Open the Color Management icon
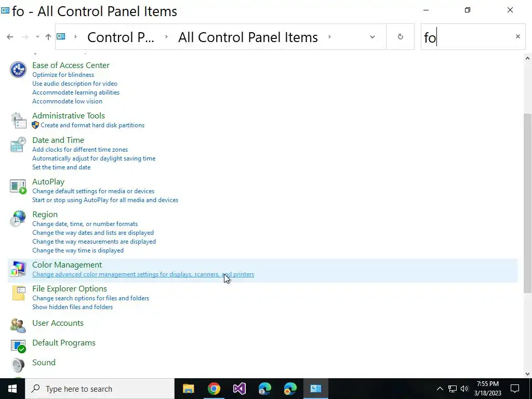 [x=18, y=269]
